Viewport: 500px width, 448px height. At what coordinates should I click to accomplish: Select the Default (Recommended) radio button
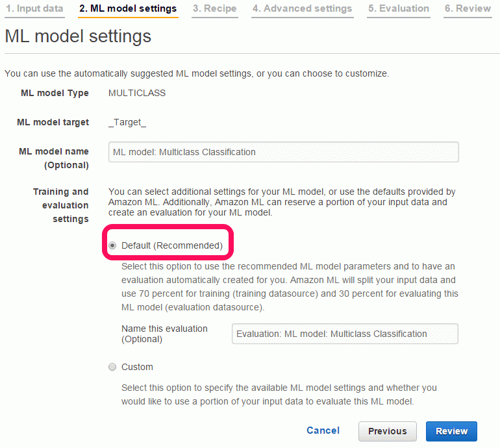click(x=112, y=245)
